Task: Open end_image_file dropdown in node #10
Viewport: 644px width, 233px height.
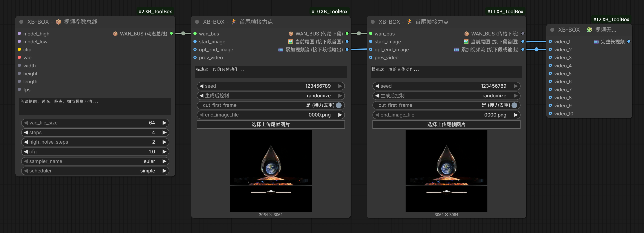Action: pyautogui.click(x=271, y=115)
